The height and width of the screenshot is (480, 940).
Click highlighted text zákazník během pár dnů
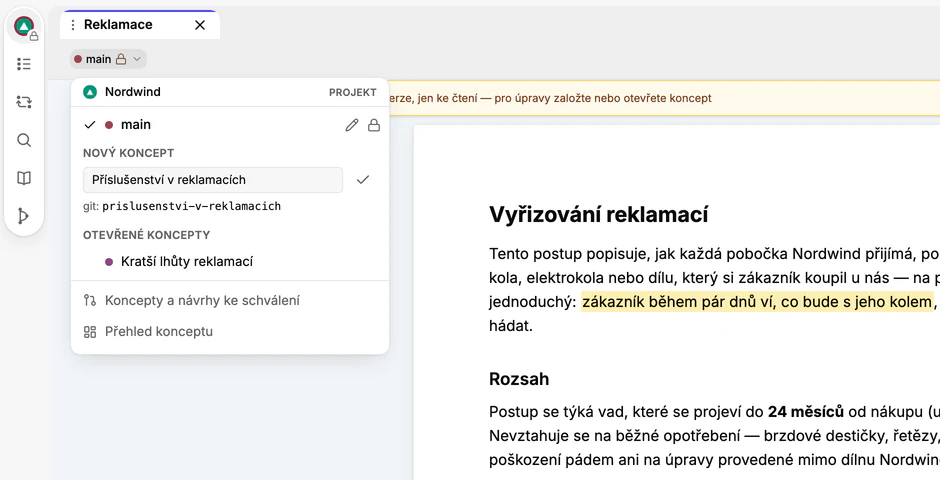pos(758,301)
